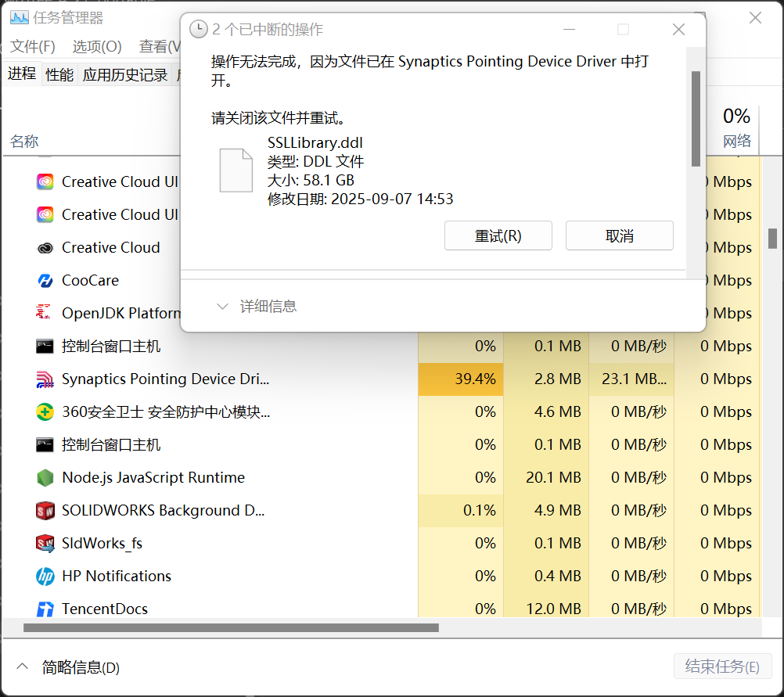Select the Node.js JavaScript Runtime icon
This screenshot has width=784, height=697.
(x=45, y=478)
